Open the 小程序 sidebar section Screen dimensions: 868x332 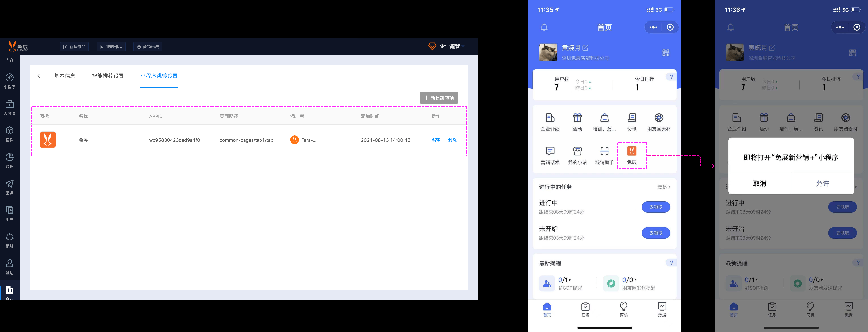(x=9, y=81)
